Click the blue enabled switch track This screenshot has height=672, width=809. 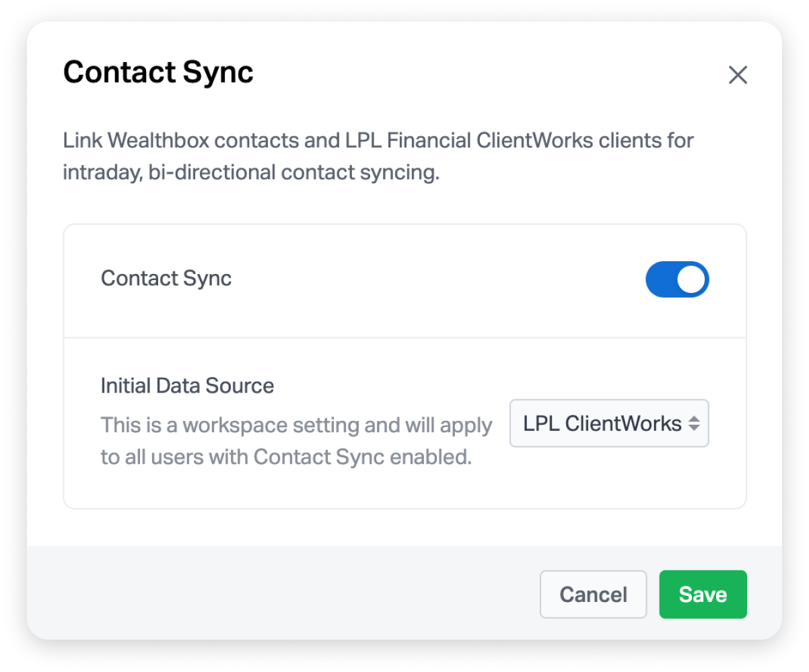[x=661, y=279]
